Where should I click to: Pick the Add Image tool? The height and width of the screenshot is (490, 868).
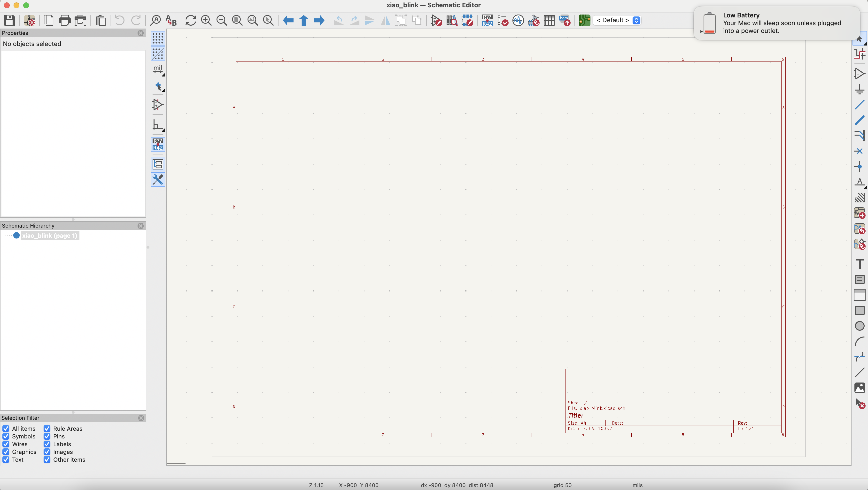(x=860, y=388)
